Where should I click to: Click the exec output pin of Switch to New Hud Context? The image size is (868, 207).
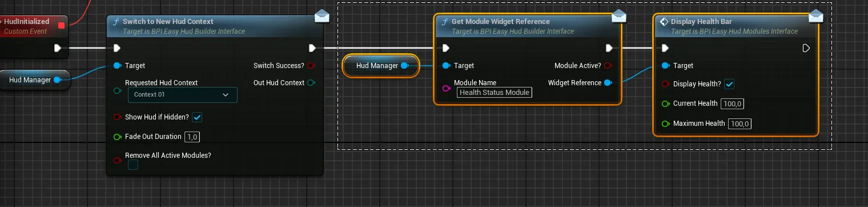pyautogui.click(x=312, y=48)
